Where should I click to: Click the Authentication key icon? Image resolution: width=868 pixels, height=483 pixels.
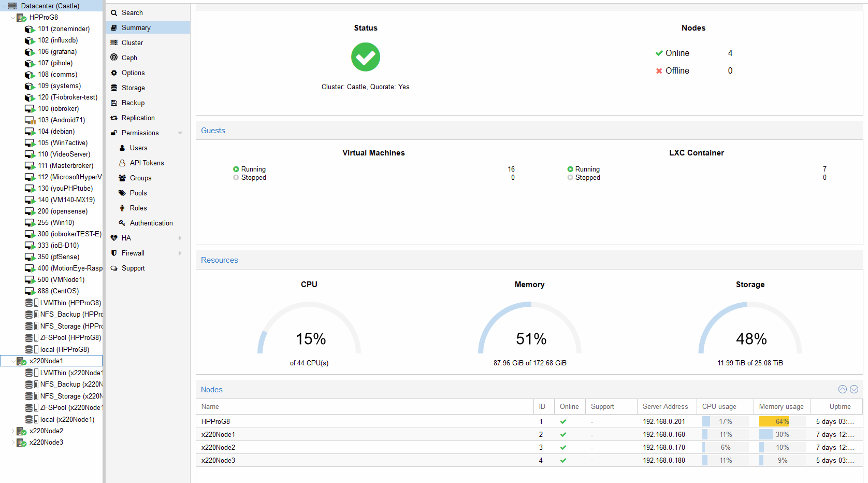pos(122,223)
